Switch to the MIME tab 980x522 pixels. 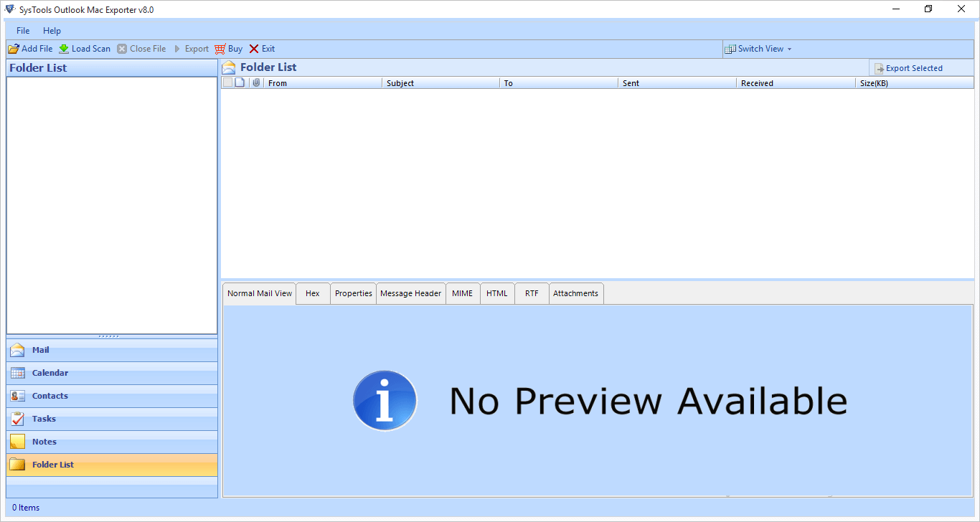463,293
